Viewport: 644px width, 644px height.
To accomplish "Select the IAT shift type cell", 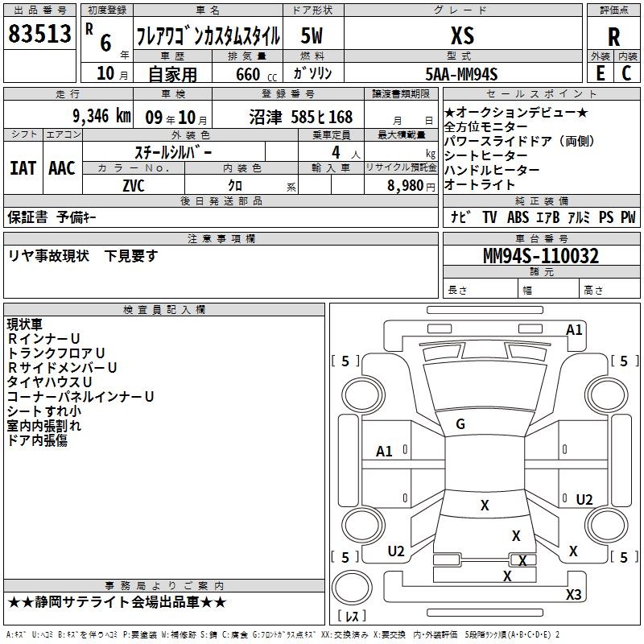I will point(23,168).
